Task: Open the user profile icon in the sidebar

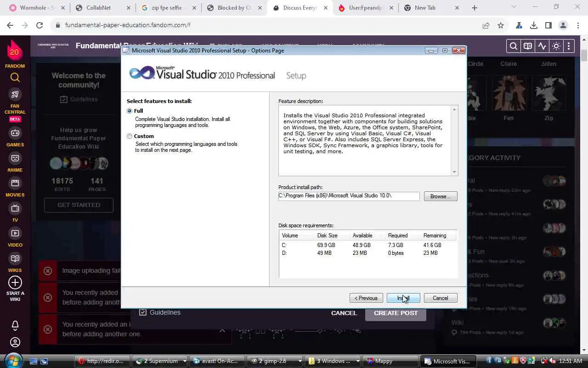Action: (15, 342)
